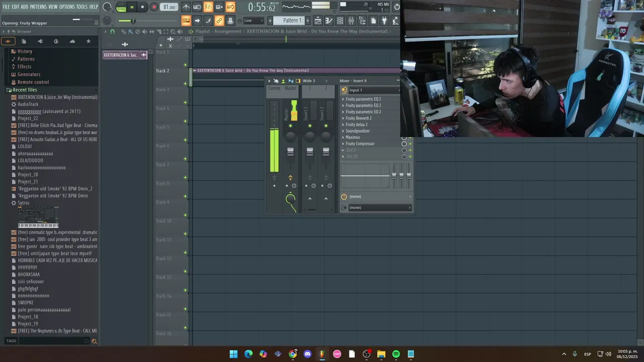The image size is (644, 362).
Task: Open recent file 'Project_22'
Action: pos(28,118)
